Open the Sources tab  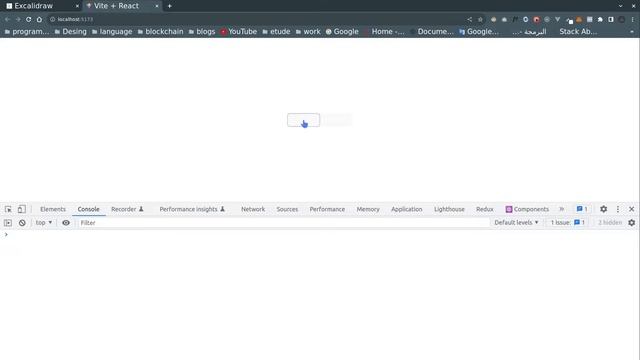coord(287,209)
